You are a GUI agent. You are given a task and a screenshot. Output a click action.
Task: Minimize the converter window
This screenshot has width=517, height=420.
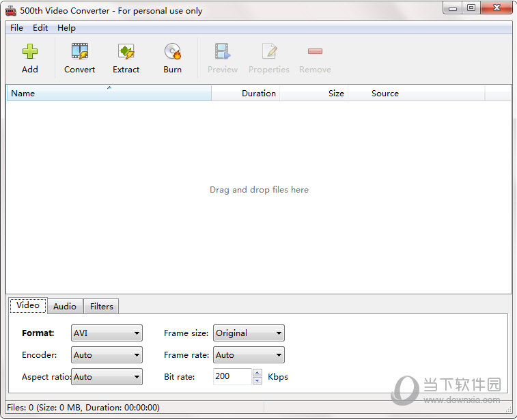pos(453,8)
